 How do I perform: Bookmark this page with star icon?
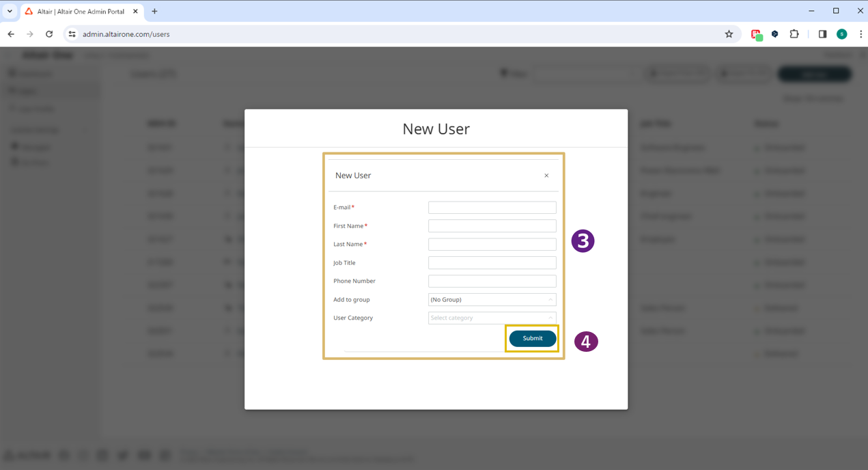pyautogui.click(x=729, y=34)
